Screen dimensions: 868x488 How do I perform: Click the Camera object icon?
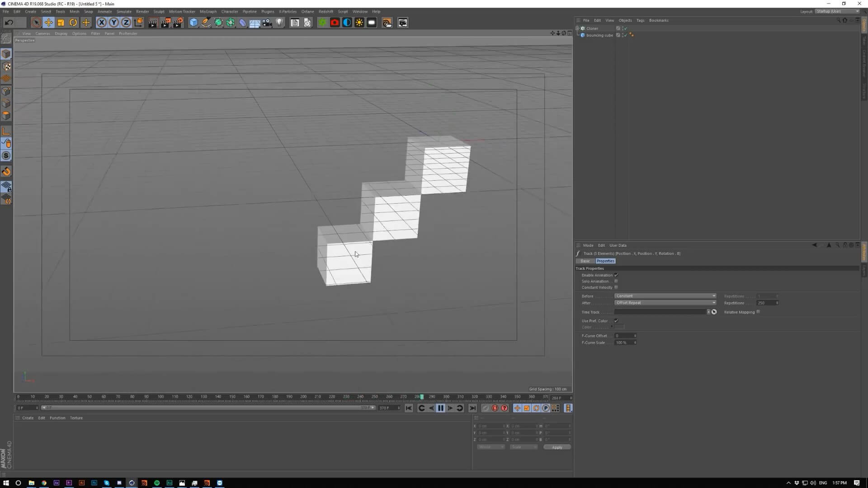tap(267, 23)
